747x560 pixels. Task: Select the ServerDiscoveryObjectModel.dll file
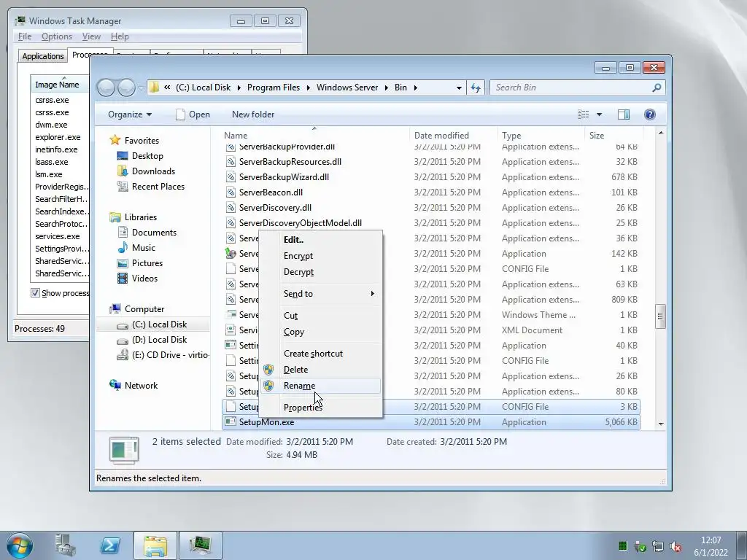tap(300, 223)
